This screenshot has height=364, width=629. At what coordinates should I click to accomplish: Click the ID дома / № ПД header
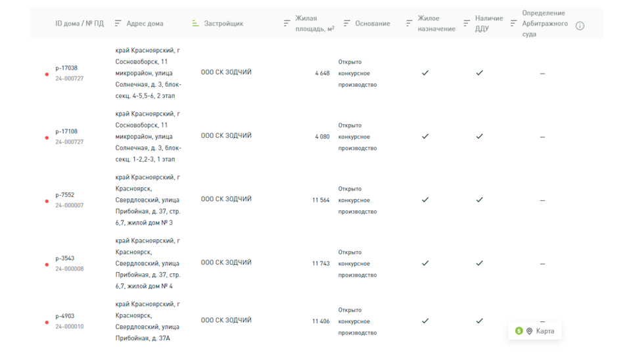point(80,24)
